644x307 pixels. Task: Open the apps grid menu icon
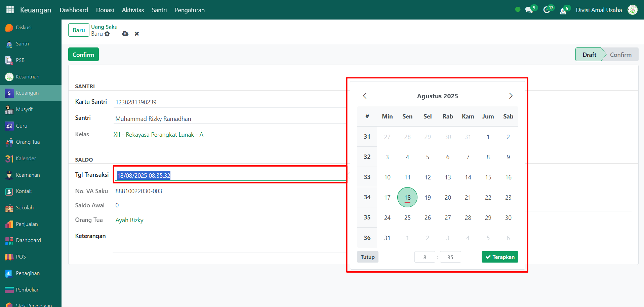[x=10, y=10]
